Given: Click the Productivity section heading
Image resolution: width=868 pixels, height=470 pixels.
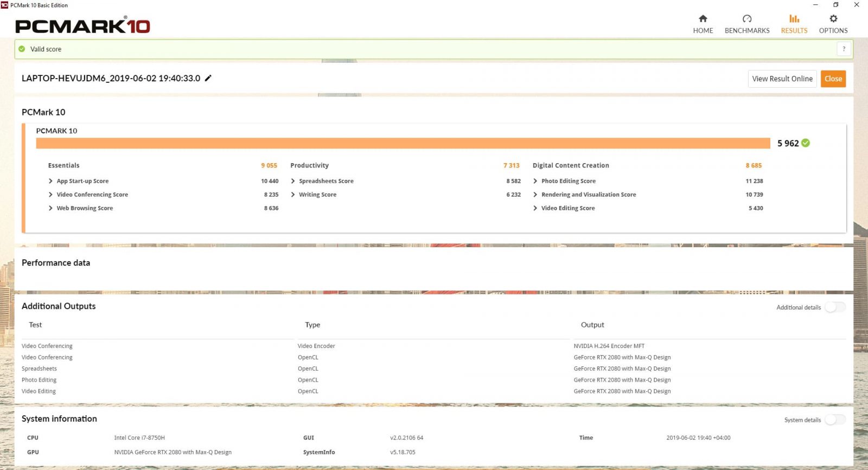Looking at the screenshot, I should click(309, 165).
